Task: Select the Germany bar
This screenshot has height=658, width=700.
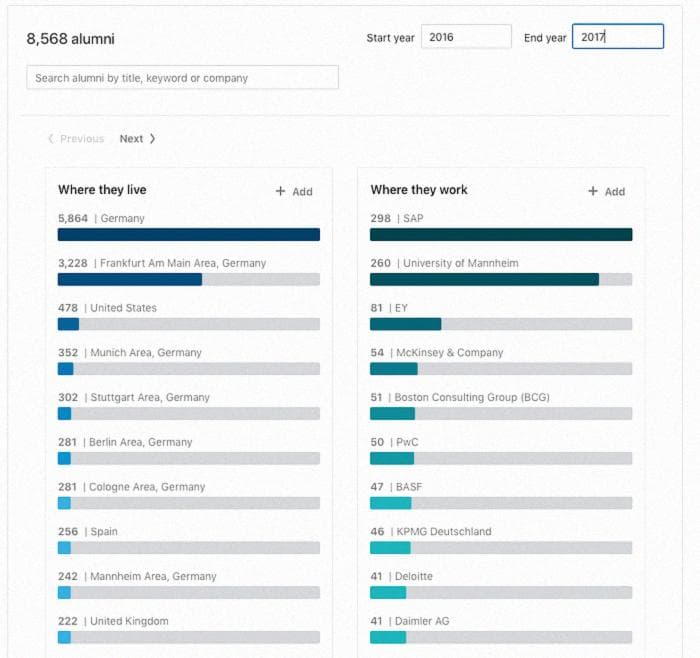Action: click(x=189, y=234)
